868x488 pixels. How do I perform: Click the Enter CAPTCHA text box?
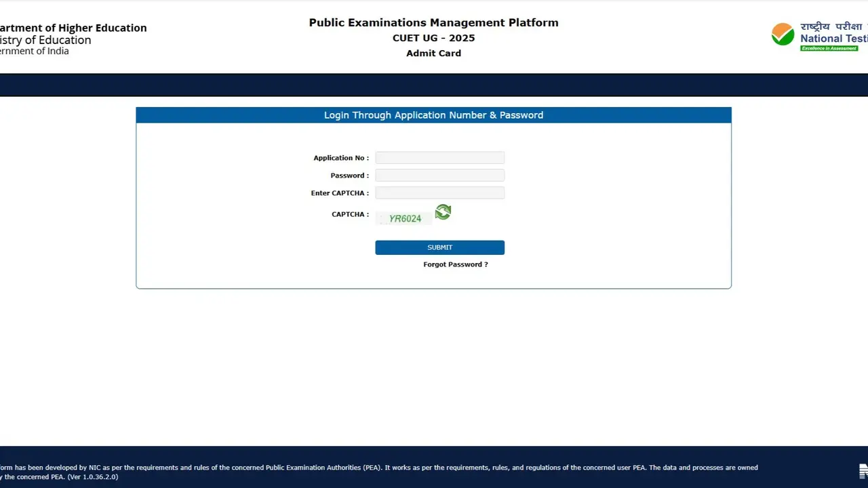click(439, 192)
